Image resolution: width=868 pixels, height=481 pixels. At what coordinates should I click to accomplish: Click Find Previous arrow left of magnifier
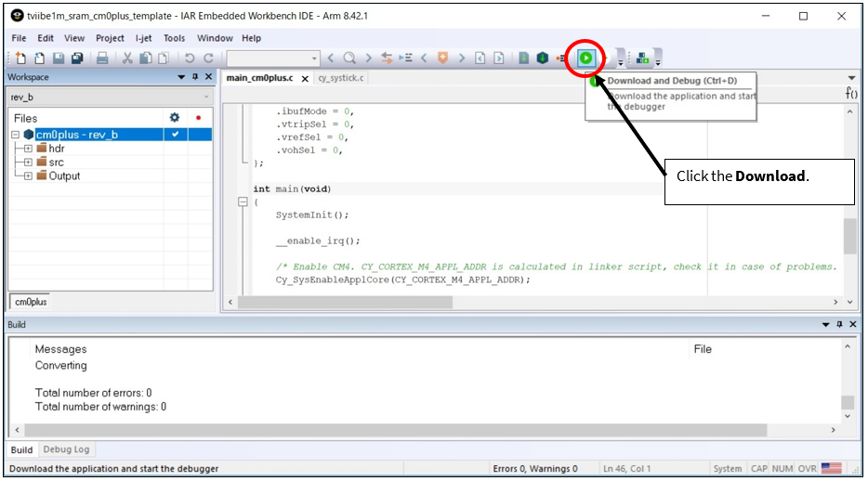(x=331, y=58)
